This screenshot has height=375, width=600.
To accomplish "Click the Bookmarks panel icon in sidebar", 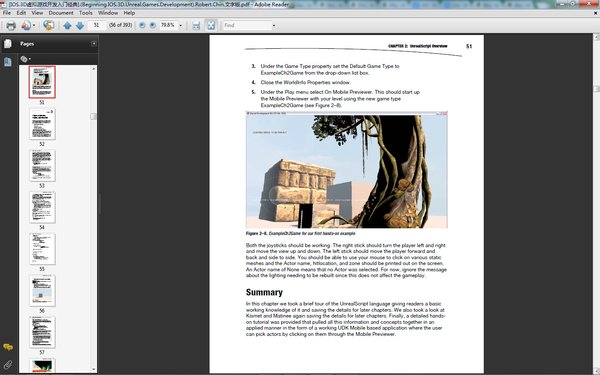I will [x=8, y=62].
